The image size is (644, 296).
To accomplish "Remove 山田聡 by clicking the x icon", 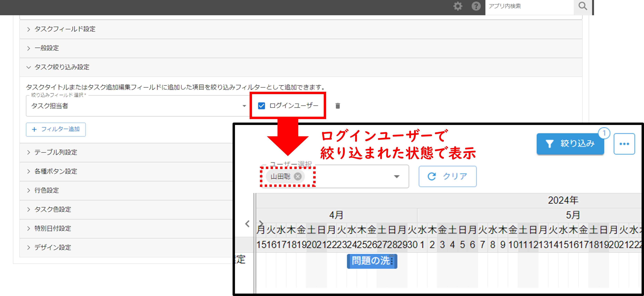I will 298,177.
